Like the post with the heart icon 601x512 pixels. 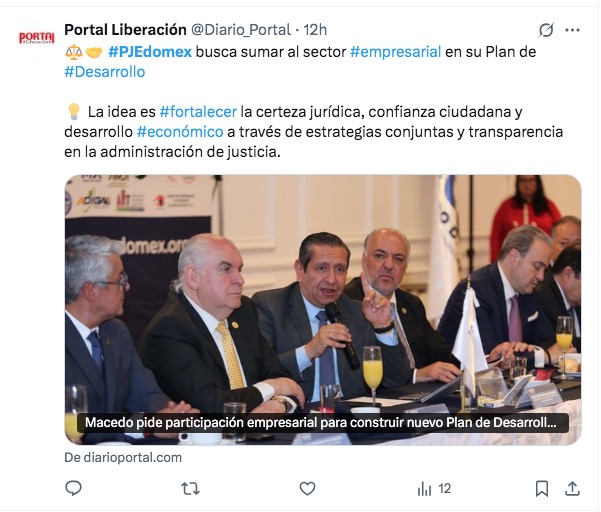pos(307,489)
